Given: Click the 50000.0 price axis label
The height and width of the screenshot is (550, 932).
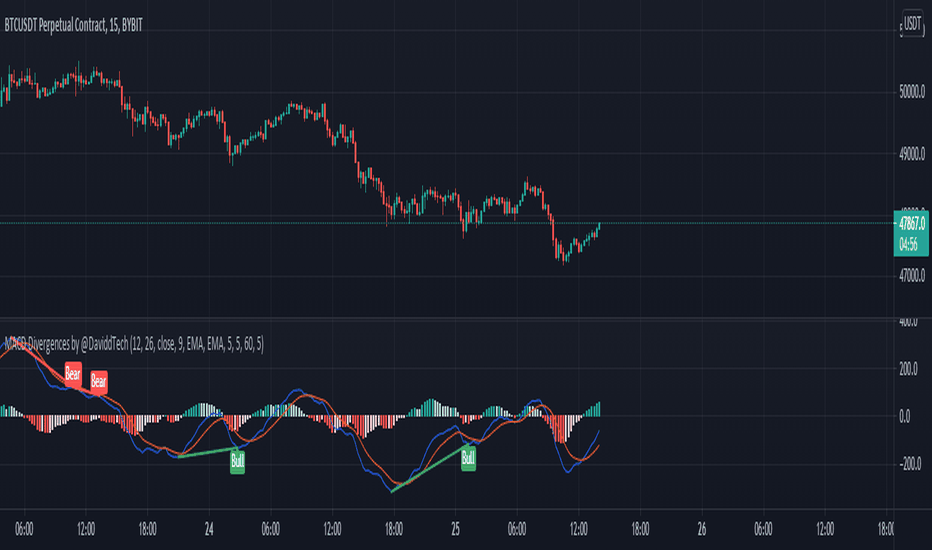Looking at the screenshot, I should point(912,92).
